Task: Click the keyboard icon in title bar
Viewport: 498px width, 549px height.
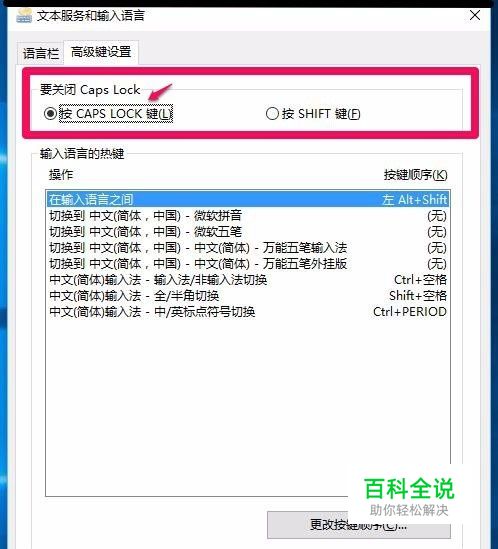Action: pos(24,16)
